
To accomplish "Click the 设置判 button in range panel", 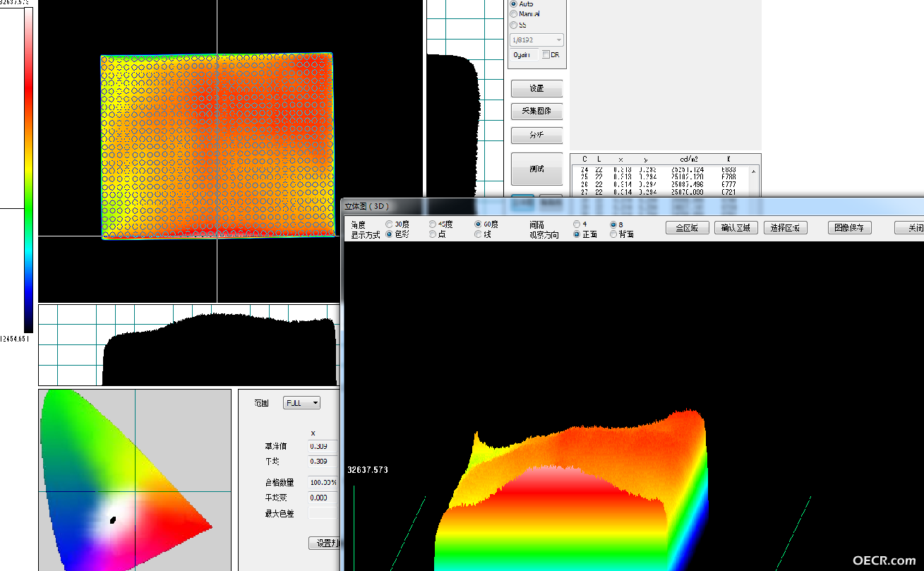I will [x=325, y=543].
